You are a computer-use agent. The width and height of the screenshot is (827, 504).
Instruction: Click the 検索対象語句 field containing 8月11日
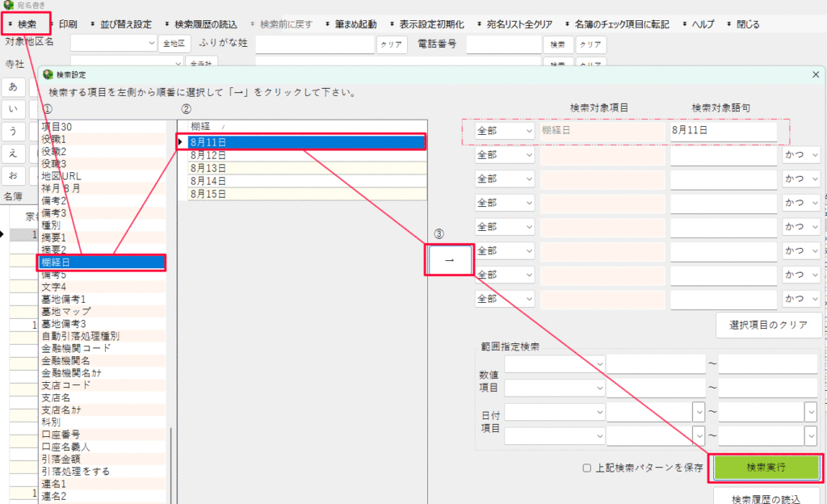point(722,131)
